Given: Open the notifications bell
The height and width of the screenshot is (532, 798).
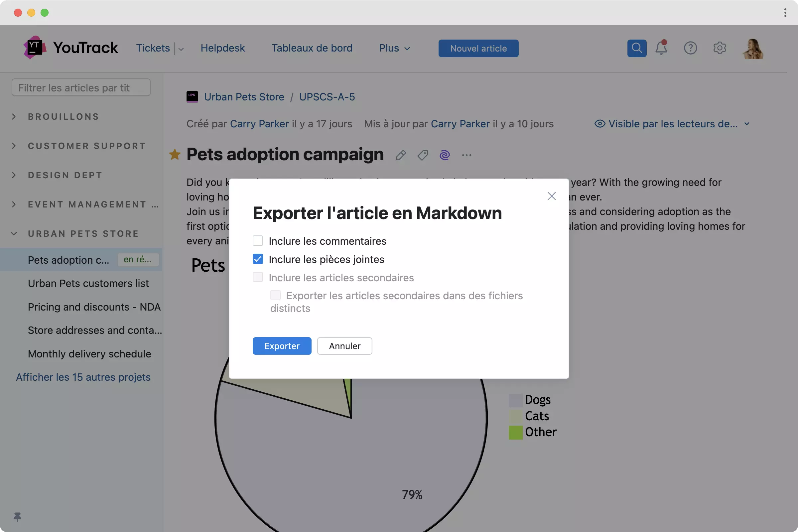Looking at the screenshot, I should click(661, 48).
